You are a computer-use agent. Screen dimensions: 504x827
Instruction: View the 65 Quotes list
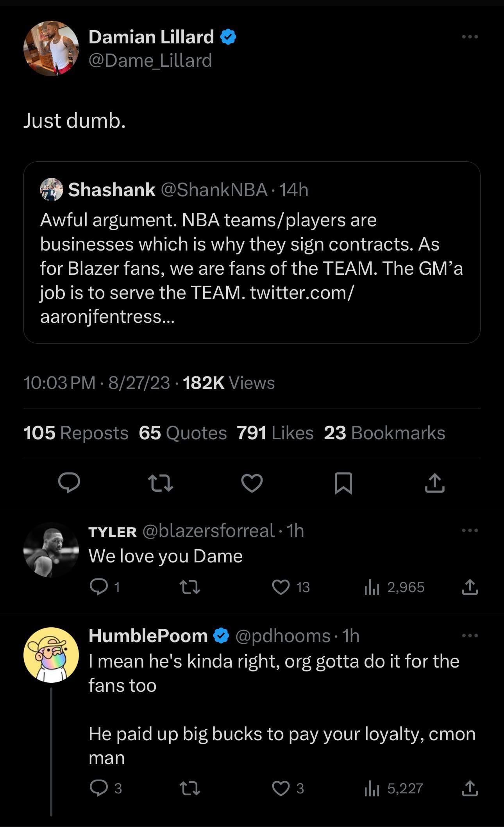pyautogui.click(x=182, y=433)
